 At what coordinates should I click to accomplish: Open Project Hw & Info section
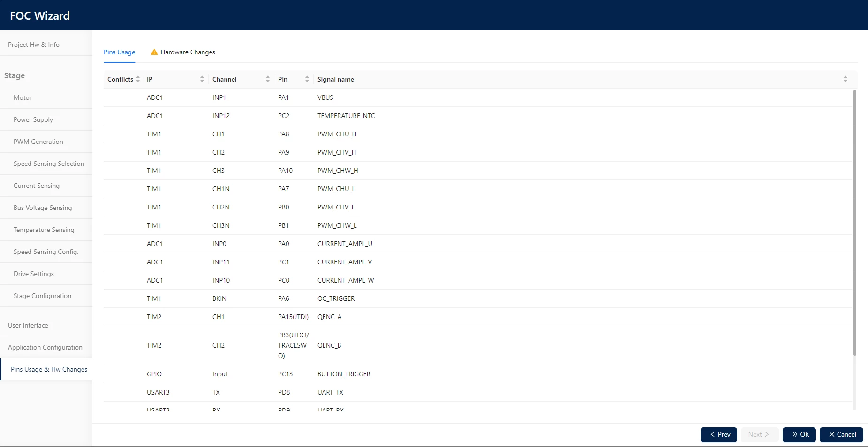[x=34, y=45]
